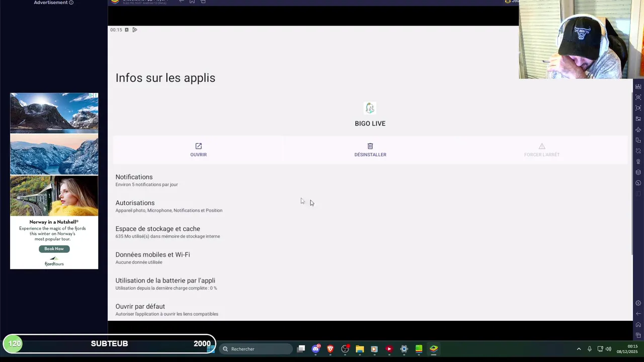The height and width of the screenshot is (362, 644).
Task: Open the media folder icon in BlueStacks sidebar
Action: point(638,119)
